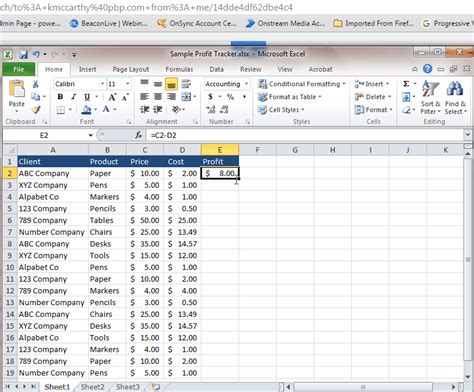Viewport: 474px width, 392px height.
Task: Apply the Fill Color bucket
Action: coord(86,110)
